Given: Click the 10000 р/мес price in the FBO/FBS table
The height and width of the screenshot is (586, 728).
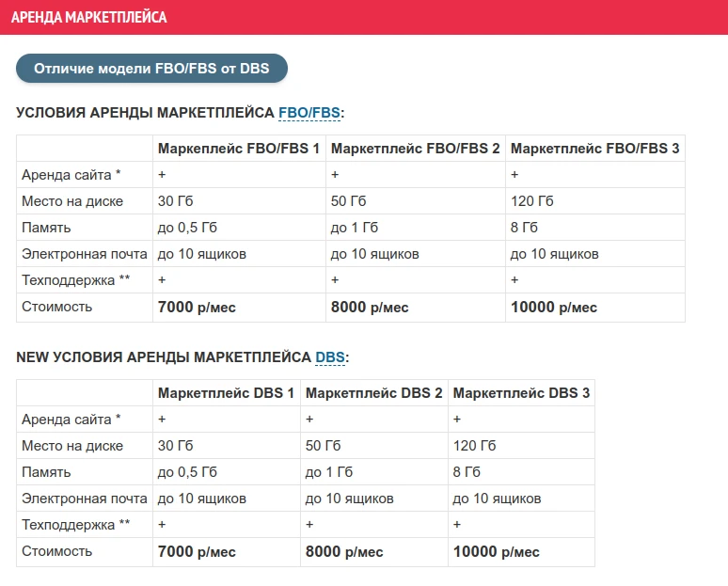Looking at the screenshot, I should tap(554, 308).
